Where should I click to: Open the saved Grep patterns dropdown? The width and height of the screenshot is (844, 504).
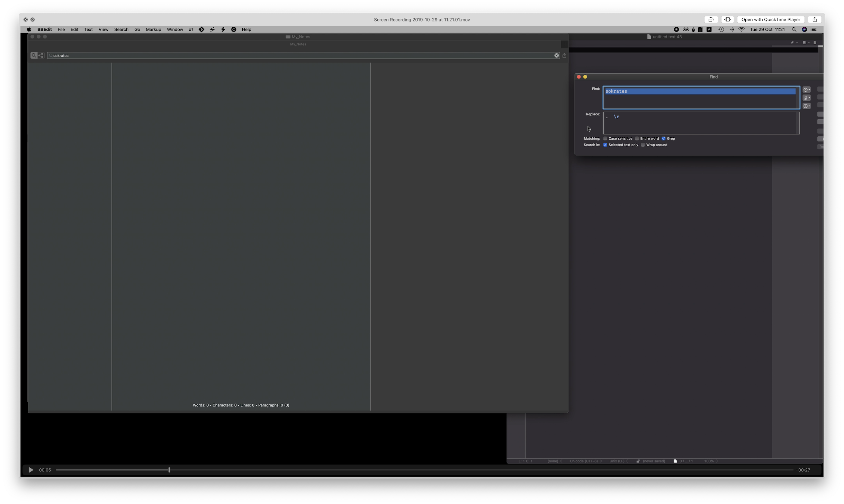806,98
